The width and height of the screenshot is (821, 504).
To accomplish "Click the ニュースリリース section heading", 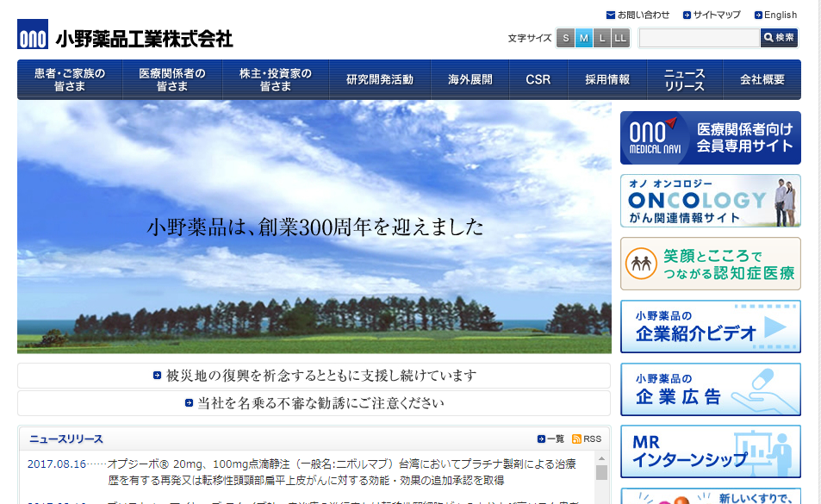I will (66, 439).
